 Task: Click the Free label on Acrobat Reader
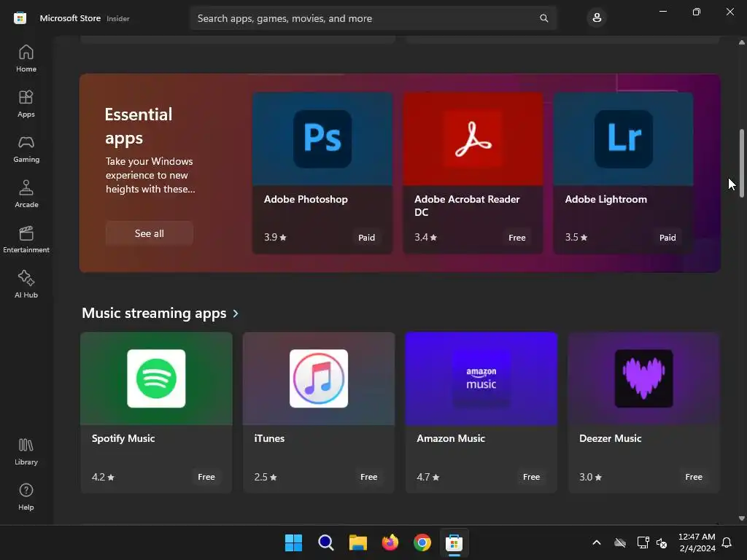(x=517, y=238)
